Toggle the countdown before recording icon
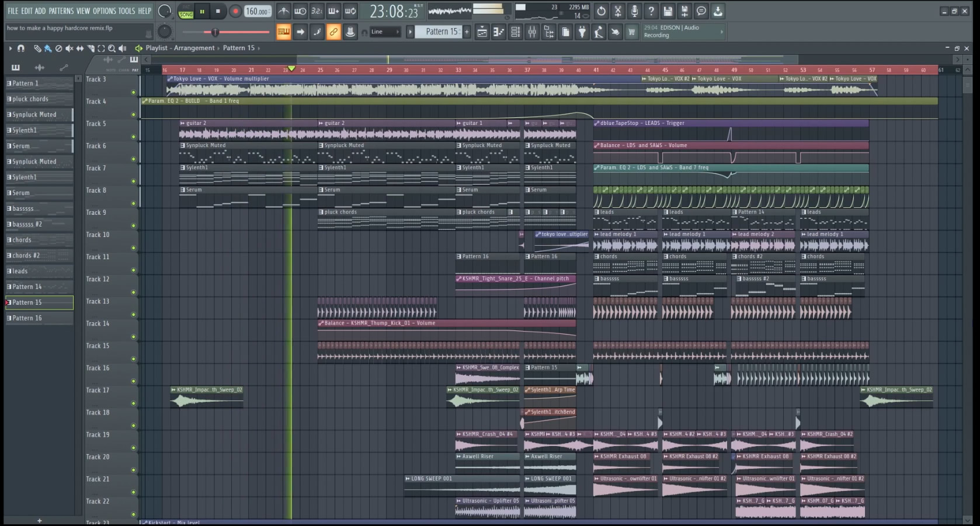This screenshot has width=980, height=526. click(317, 11)
